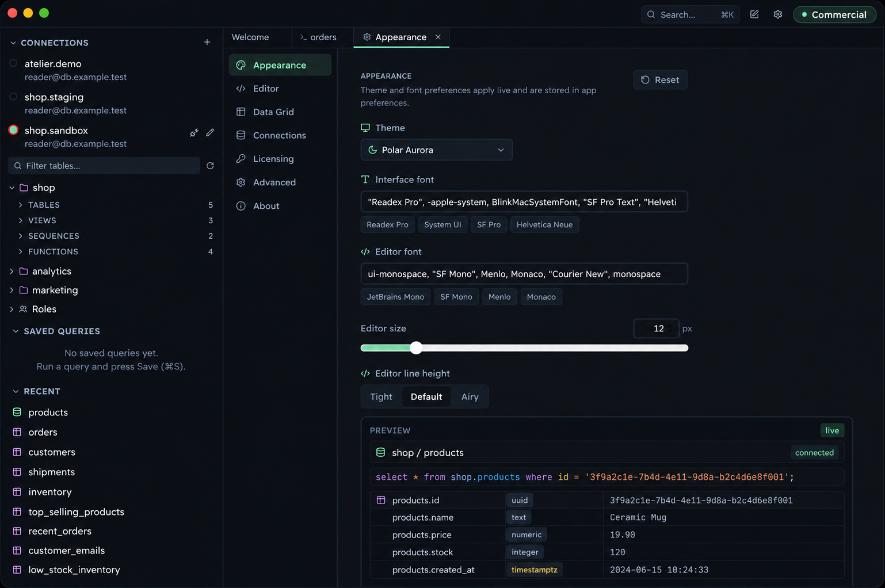885x588 pixels.
Task: Edit shop.sandbox connection with pencil icon
Action: tap(210, 133)
